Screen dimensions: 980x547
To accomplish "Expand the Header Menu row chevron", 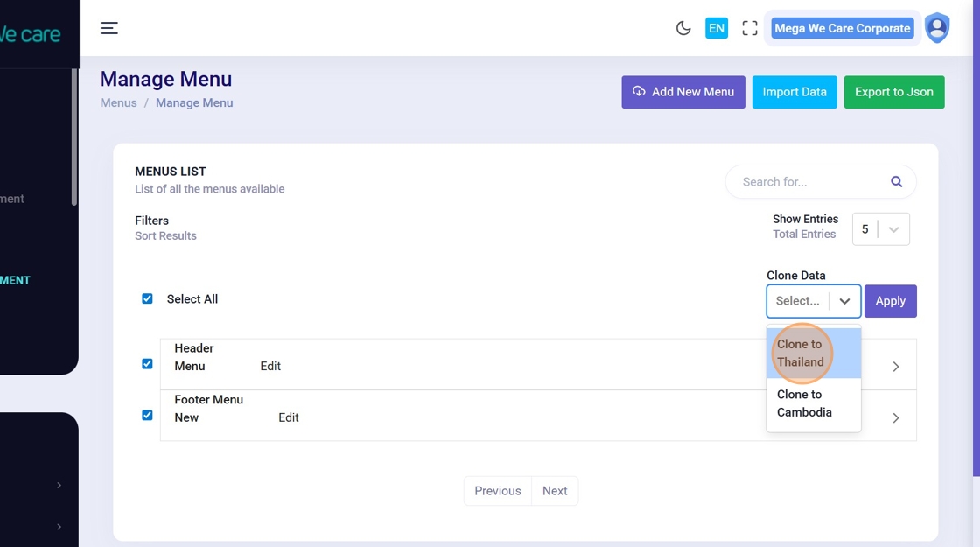I will tap(895, 367).
